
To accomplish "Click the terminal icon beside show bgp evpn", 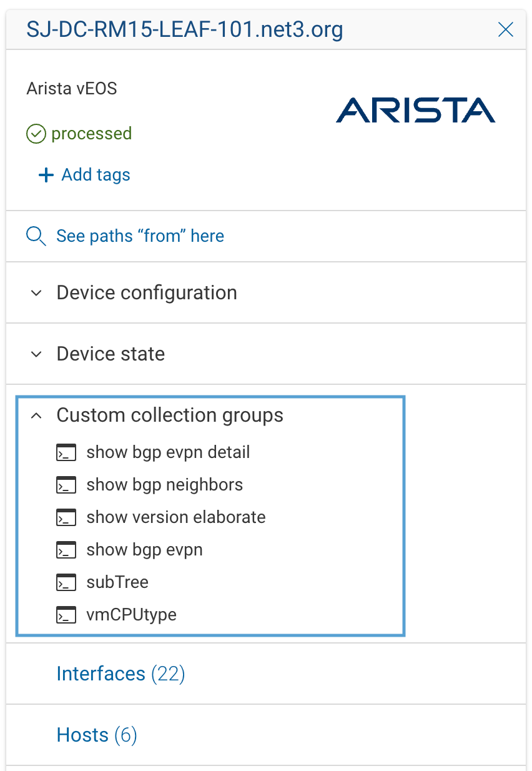I will [x=66, y=549].
